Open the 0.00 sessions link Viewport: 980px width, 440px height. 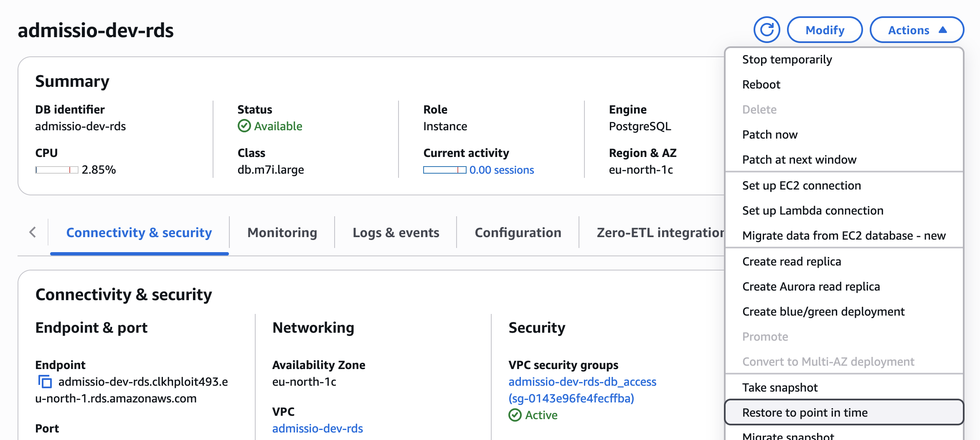(x=501, y=170)
